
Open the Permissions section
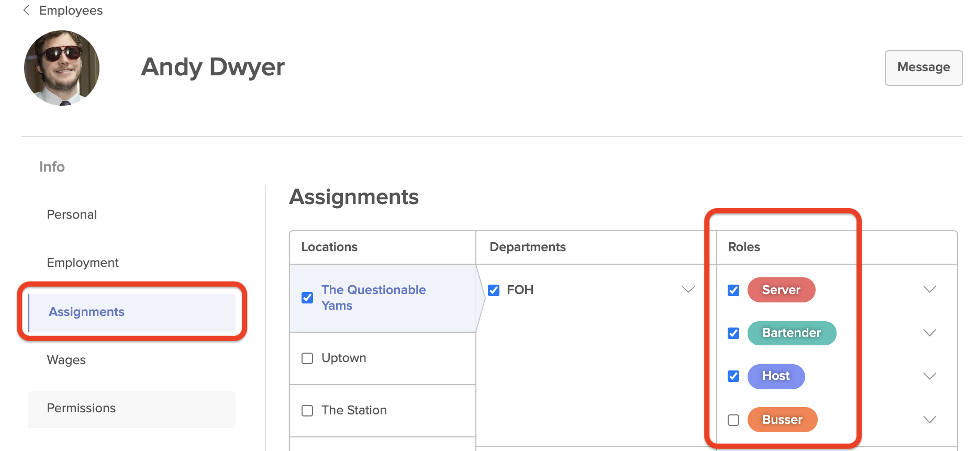tap(81, 408)
